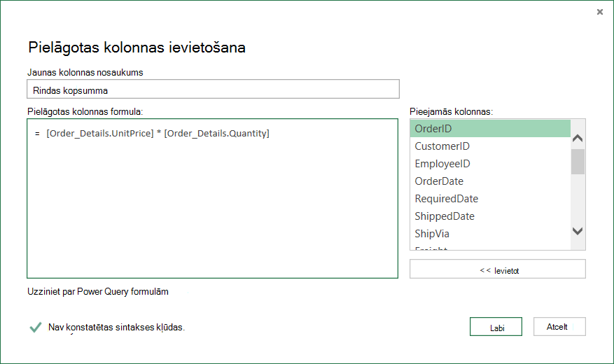
Task: Select ShipVia in available columns
Action: pos(490,234)
